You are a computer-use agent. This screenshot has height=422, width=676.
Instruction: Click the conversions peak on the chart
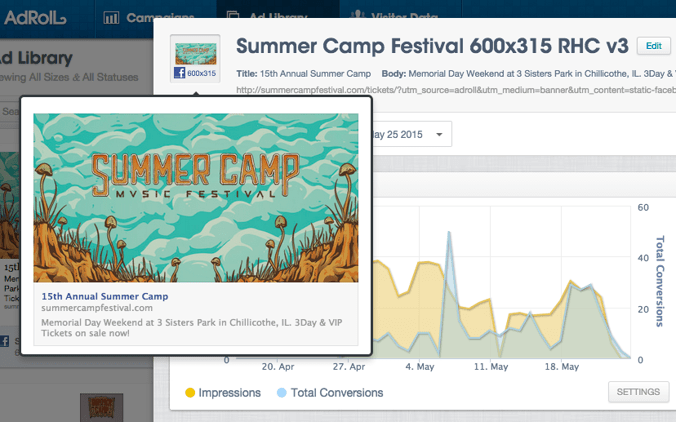click(449, 233)
